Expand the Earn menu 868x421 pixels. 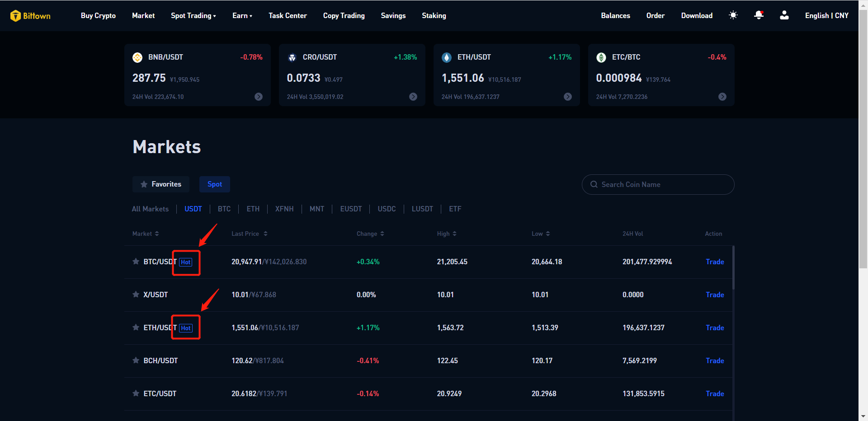pyautogui.click(x=242, y=16)
